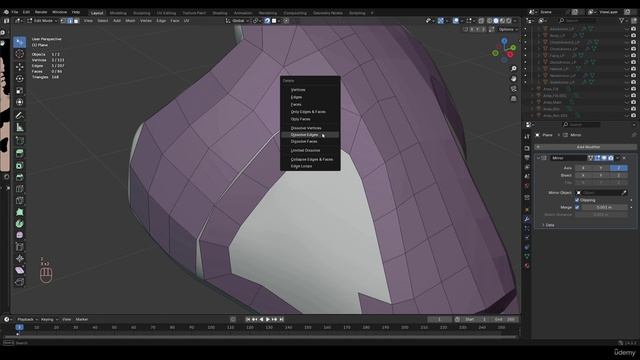640x360 pixels.
Task: Select the Smooth vertices tool
Action: 19,235
